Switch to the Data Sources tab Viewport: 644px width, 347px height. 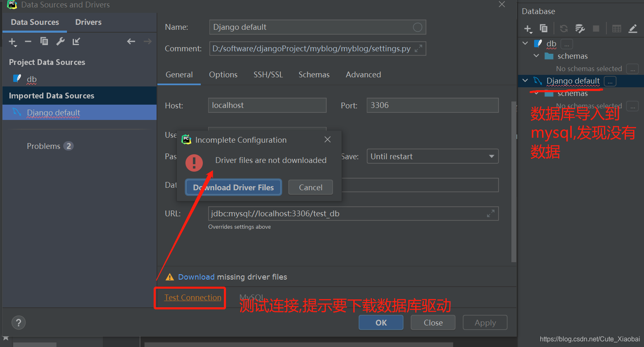(x=35, y=22)
